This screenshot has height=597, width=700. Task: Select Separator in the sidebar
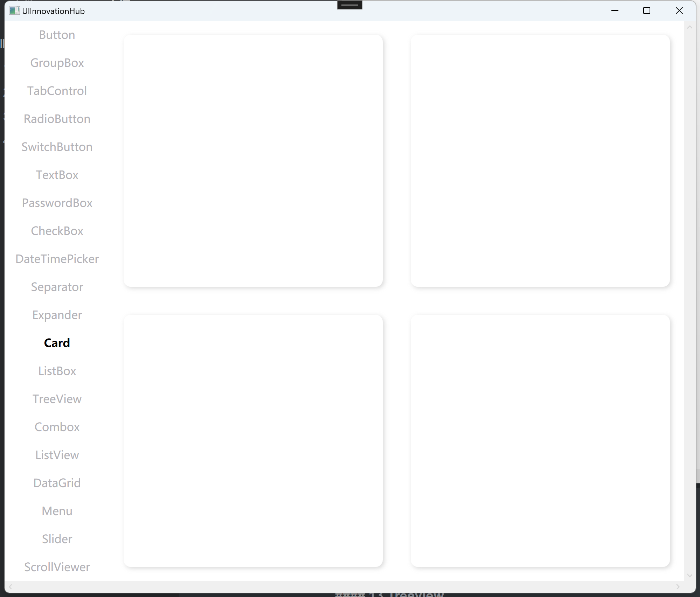click(x=57, y=287)
